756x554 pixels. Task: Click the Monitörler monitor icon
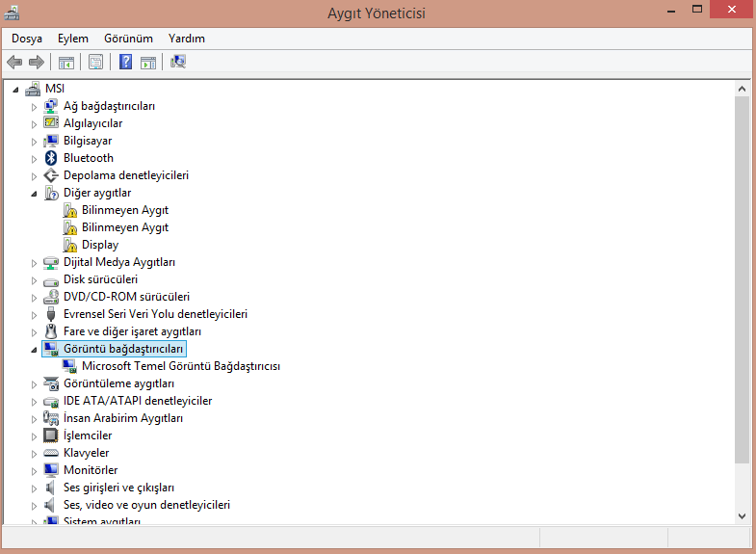click(51, 470)
